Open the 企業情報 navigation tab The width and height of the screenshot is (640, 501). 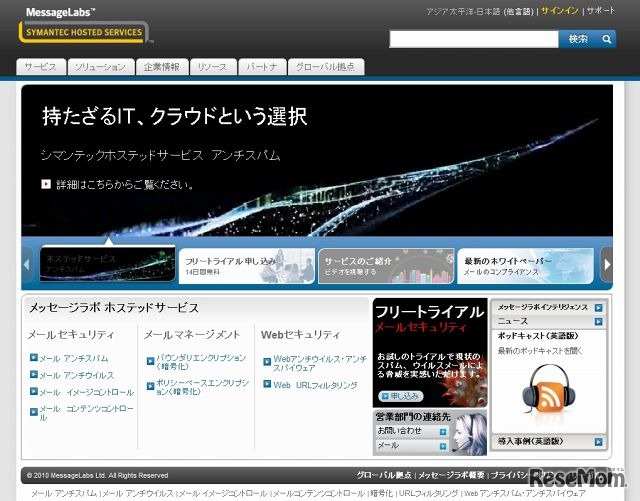(x=162, y=67)
